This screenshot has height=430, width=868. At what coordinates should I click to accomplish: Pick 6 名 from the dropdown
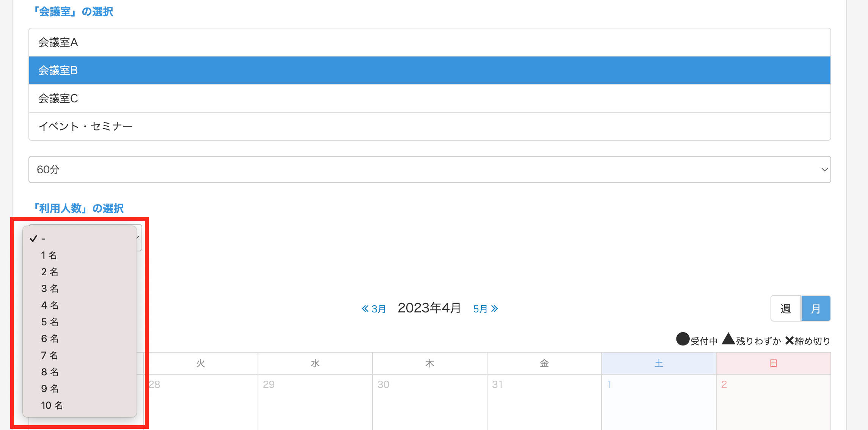tap(50, 339)
